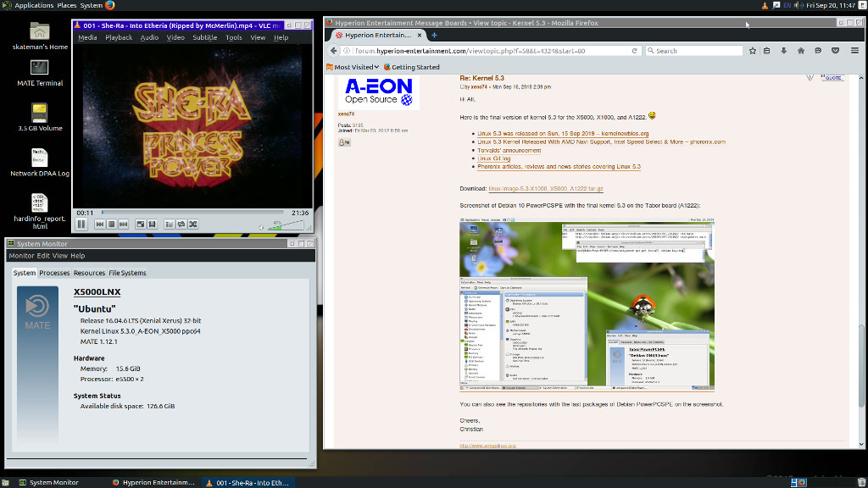Bookmark this page with star icon
This screenshot has height=488, width=868.
pyautogui.click(x=753, y=50)
